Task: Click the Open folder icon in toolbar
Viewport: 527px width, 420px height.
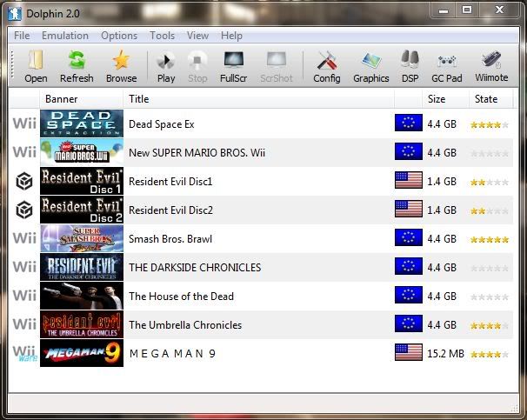Action: tap(36, 66)
